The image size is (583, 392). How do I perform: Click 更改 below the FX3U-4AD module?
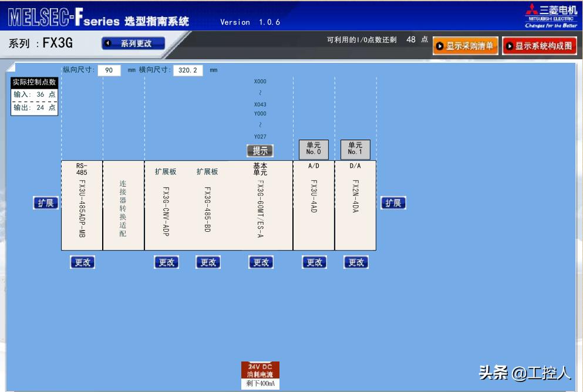click(314, 262)
